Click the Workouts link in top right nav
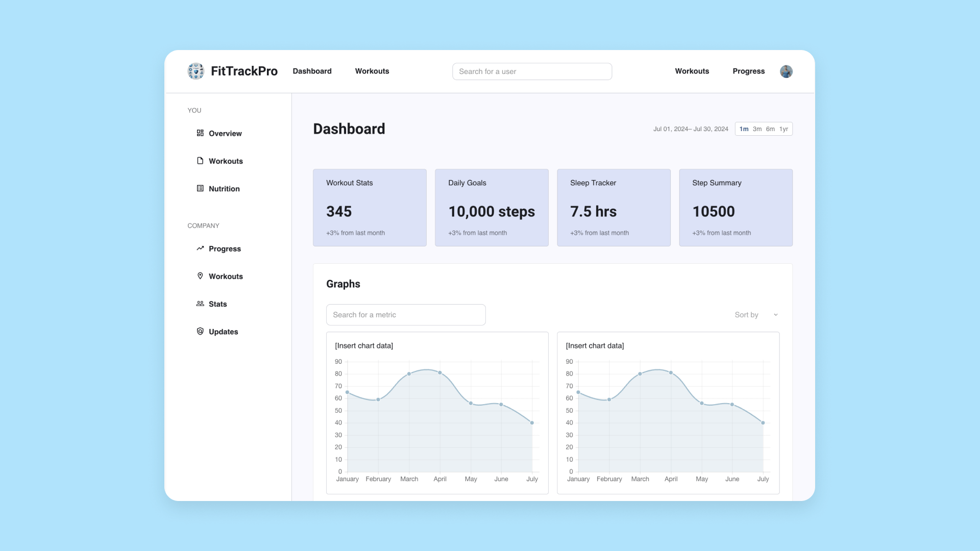The width and height of the screenshot is (980, 551). pos(692,71)
